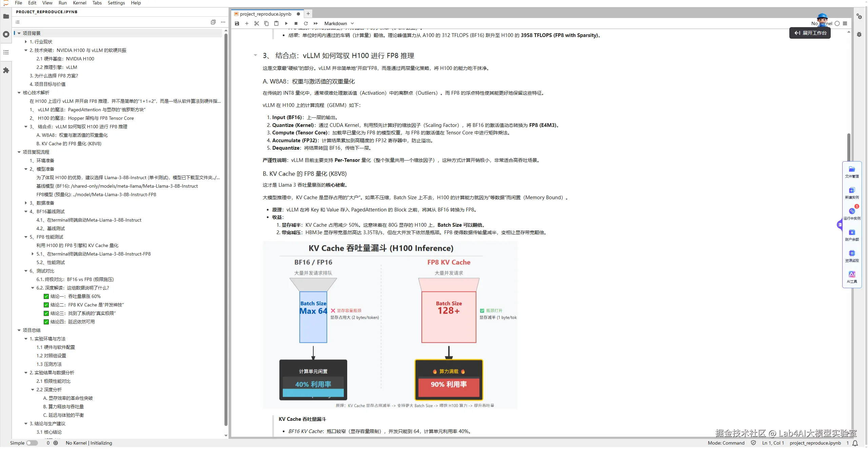Click the checkbox beside 结论四：延迟依然可用
The height and width of the screenshot is (449, 868).
46,322
